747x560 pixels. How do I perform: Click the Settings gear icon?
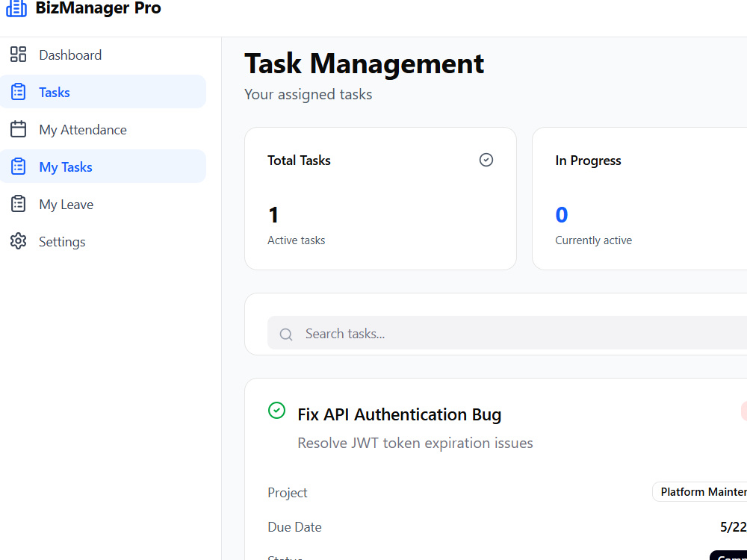pos(18,241)
